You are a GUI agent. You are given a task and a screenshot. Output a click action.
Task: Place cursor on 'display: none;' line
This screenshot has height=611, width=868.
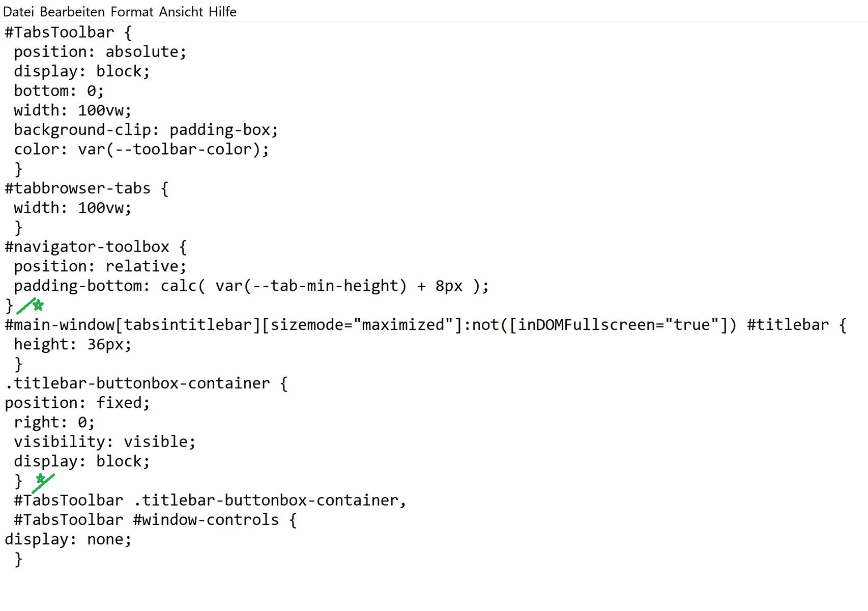coord(68,539)
